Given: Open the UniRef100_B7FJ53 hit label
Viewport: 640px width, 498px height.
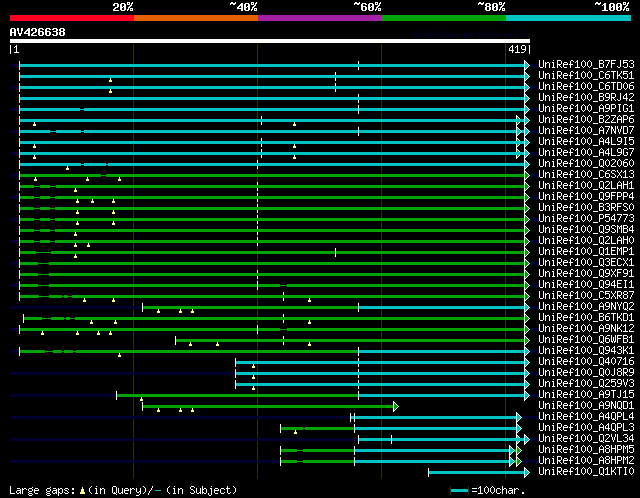Looking at the screenshot, I should 586,64.
